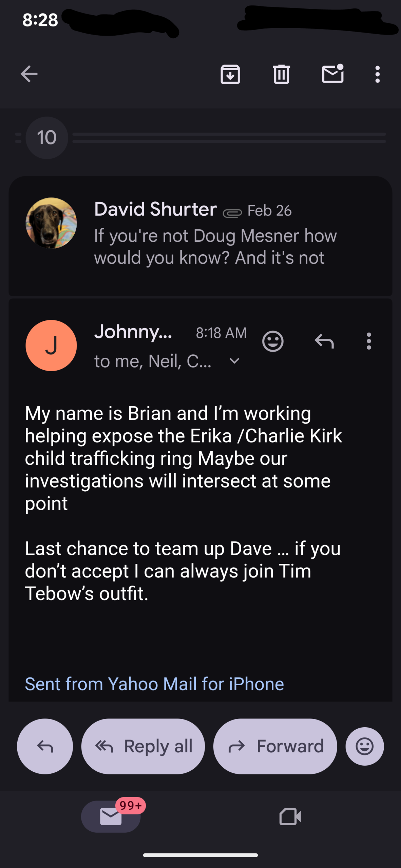Expand recipient details chevron under Johnny
Image resolution: width=401 pixels, height=868 pixels.
coord(234,361)
